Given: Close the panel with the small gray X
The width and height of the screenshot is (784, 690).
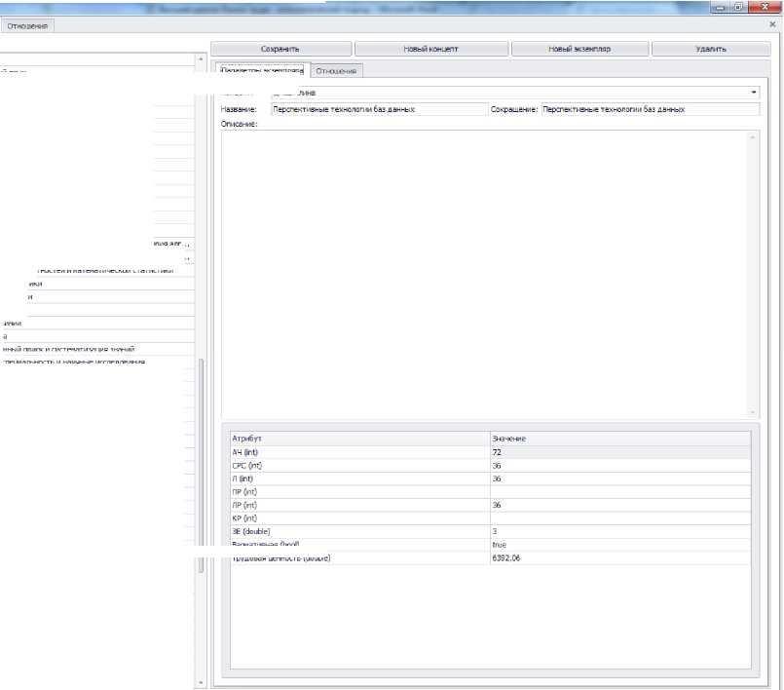Looking at the screenshot, I should pos(772,24).
